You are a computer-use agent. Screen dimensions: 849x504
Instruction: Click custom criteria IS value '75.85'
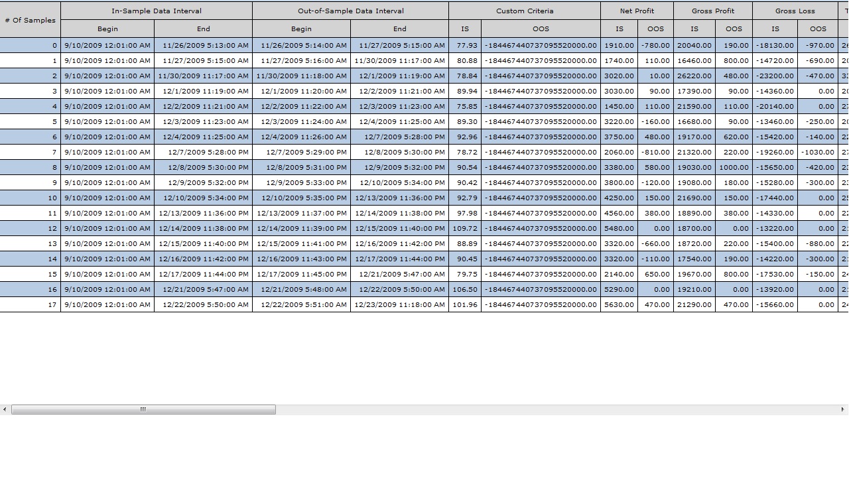click(465, 106)
